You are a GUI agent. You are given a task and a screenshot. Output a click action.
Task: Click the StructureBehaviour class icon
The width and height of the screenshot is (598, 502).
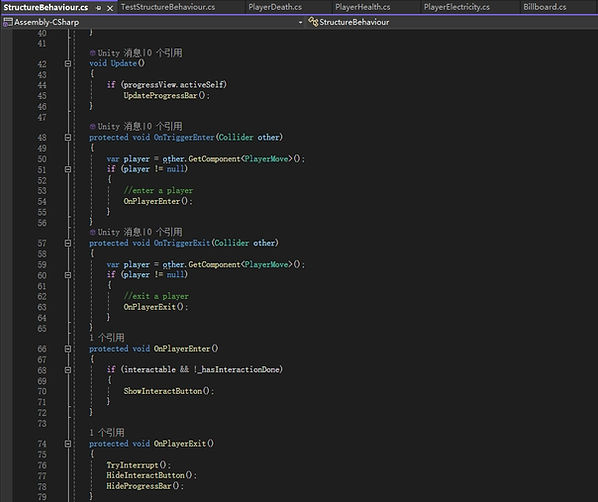[x=313, y=22]
